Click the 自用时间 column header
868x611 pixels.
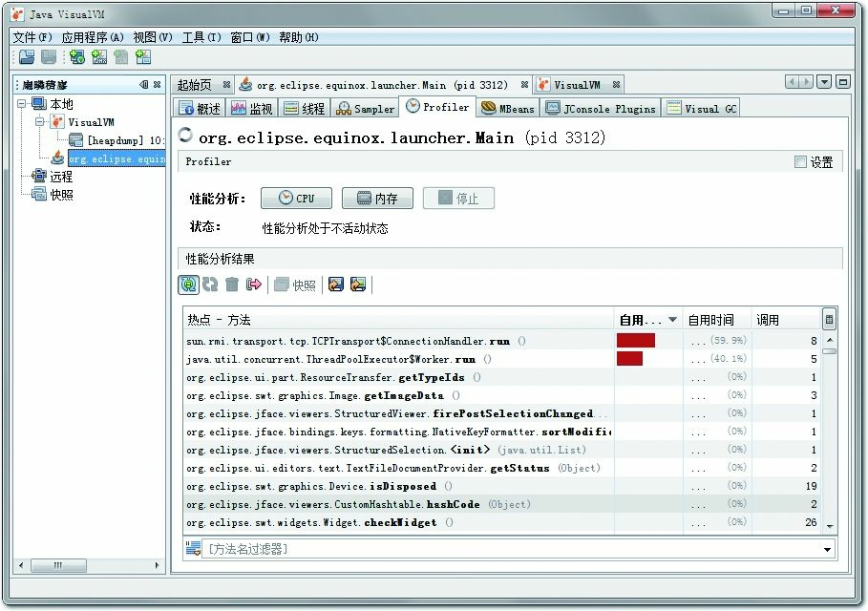pos(717,319)
